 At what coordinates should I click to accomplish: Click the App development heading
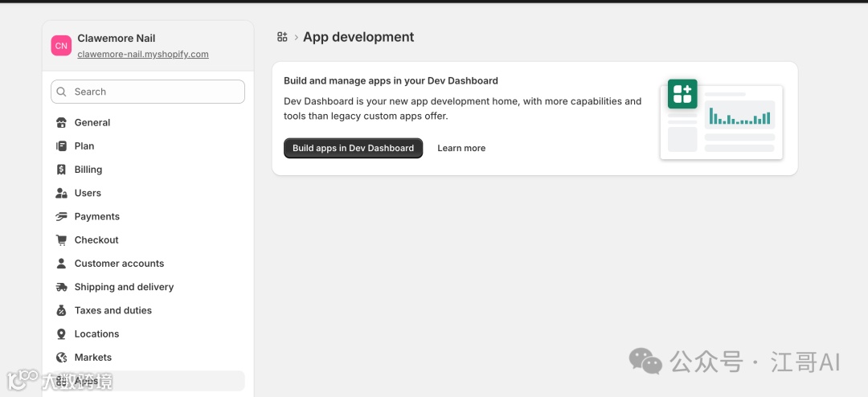(x=358, y=37)
